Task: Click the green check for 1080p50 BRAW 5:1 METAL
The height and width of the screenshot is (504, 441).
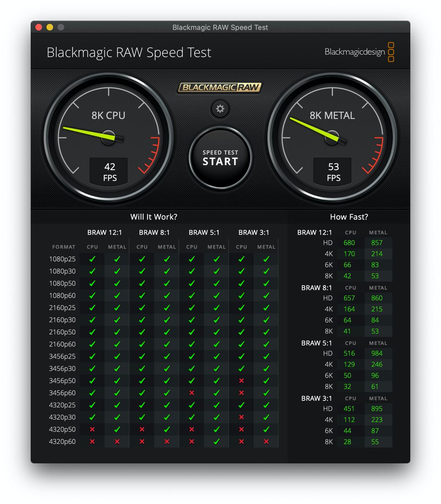Action: pos(216,283)
